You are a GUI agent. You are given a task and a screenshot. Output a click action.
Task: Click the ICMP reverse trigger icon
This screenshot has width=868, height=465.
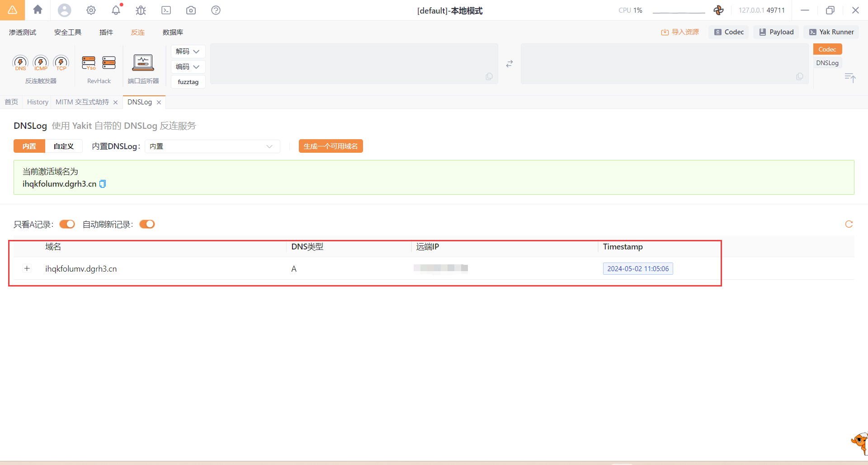(x=41, y=63)
